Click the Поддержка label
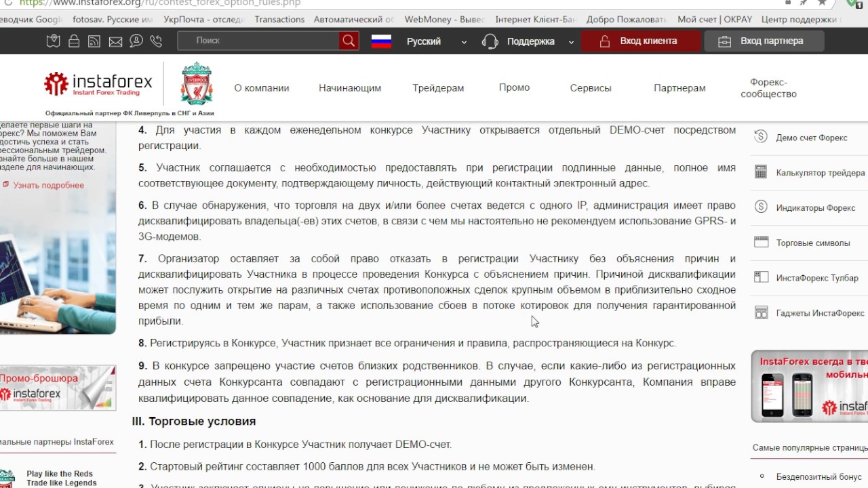The height and width of the screenshot is (488, 868). [x=531, y=41]
